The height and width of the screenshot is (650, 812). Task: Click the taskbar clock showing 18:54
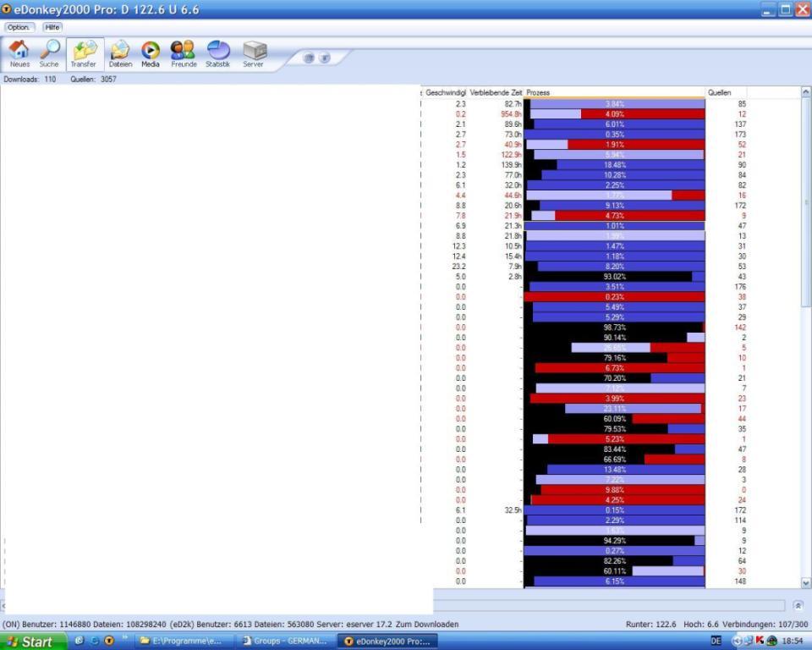[x=793, y=642]
